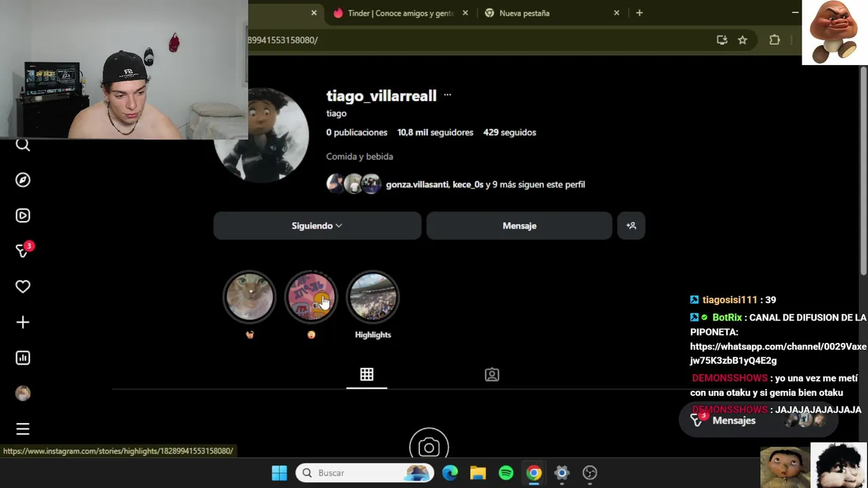
Task: Open the Explore compass icon
Action: (x=23, y=180)
